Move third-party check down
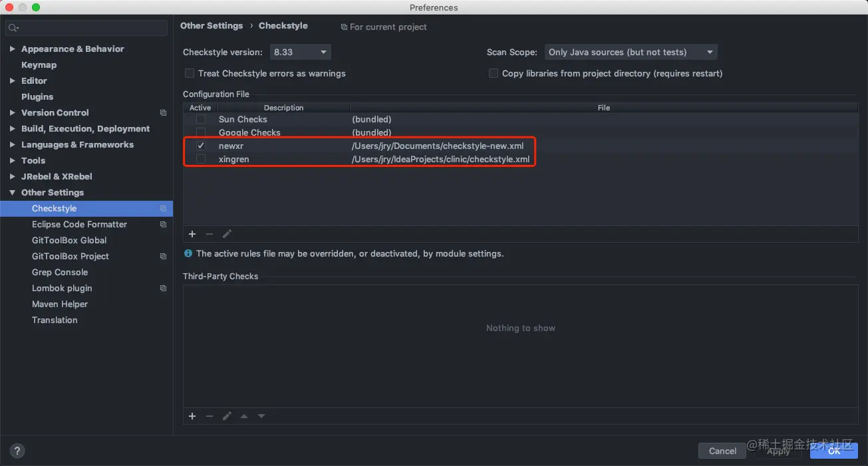Viewport: 868px width, 466px height. pos(261,416)
